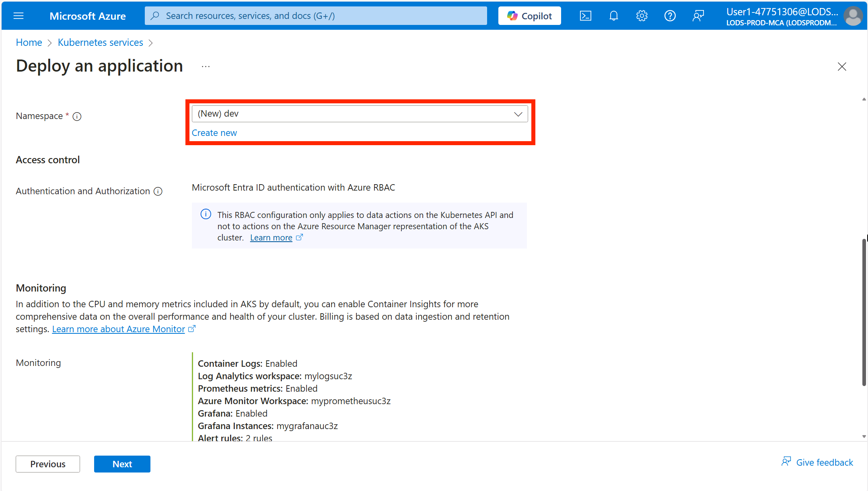Open the Kubernetes services breadcrumb
868x491 pixels.
click(x=101, y=43)
